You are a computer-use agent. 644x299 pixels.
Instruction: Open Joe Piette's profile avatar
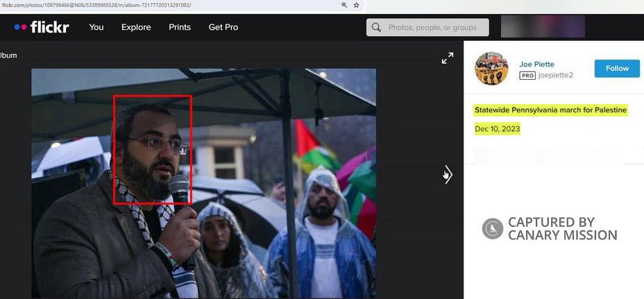(x=491, y=69)
